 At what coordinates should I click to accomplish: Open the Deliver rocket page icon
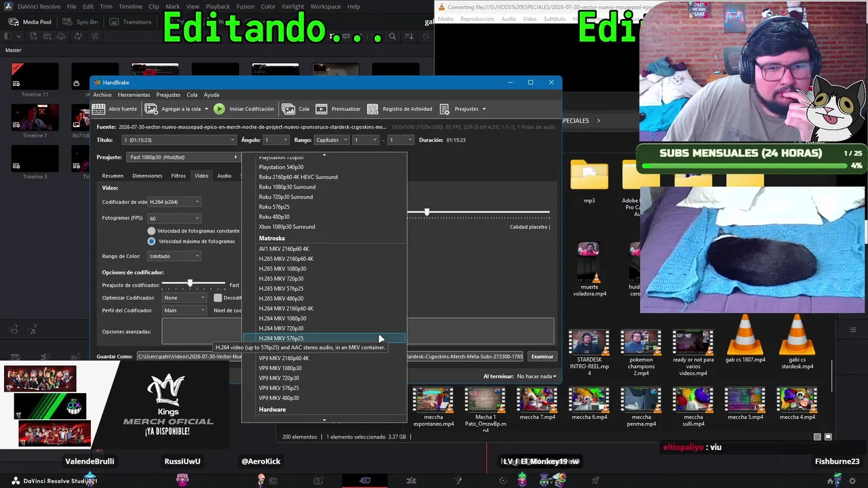point(595,481)
